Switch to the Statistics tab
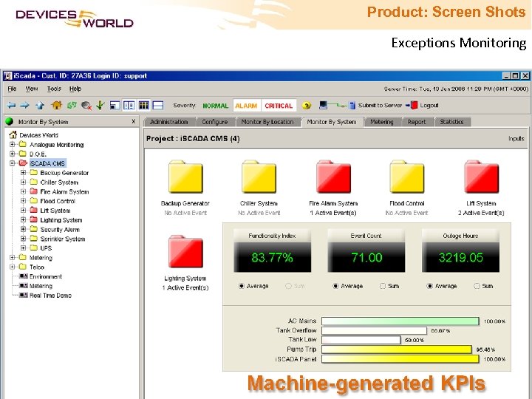This screenshot has width=532, height=399. point(451,122)
